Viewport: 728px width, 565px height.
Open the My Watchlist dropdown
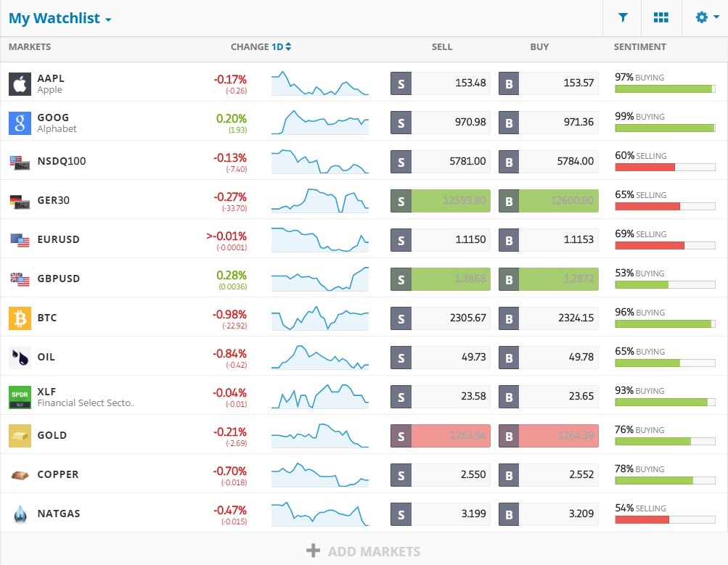60,18
